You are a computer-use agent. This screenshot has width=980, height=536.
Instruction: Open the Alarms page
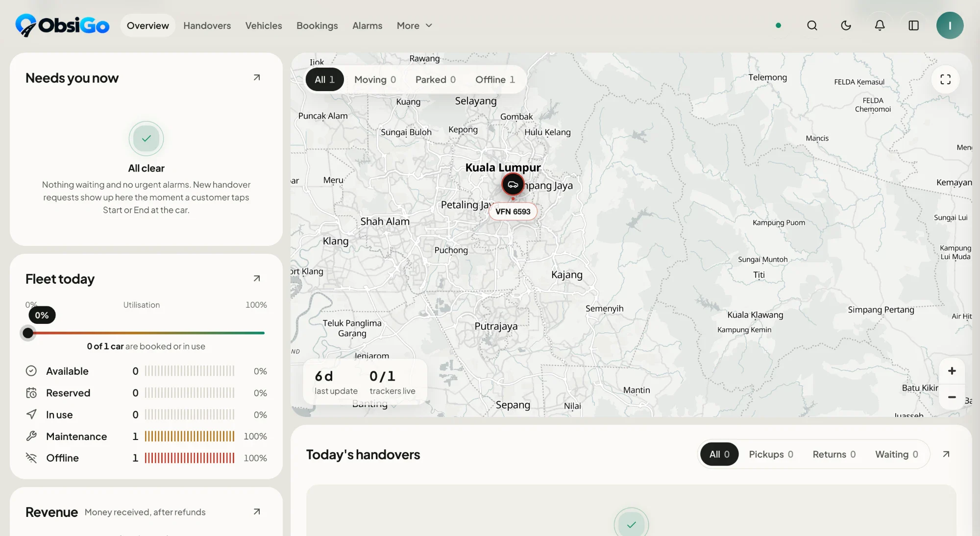367,25
